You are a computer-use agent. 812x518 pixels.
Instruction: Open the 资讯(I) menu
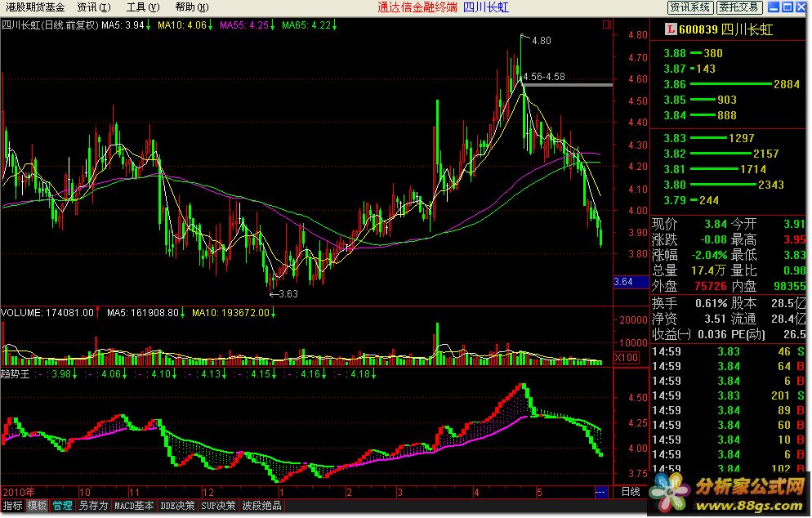(x=94, y=7)
